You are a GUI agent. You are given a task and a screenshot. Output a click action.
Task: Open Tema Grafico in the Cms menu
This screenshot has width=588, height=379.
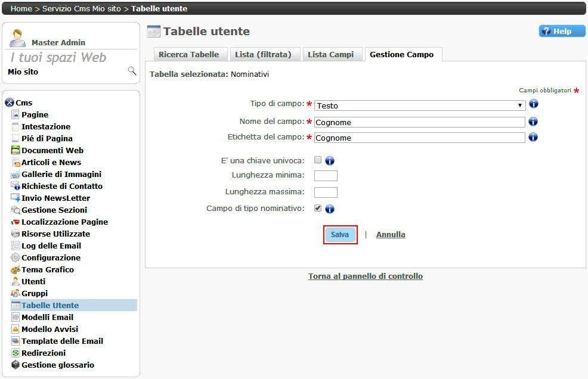48,269
